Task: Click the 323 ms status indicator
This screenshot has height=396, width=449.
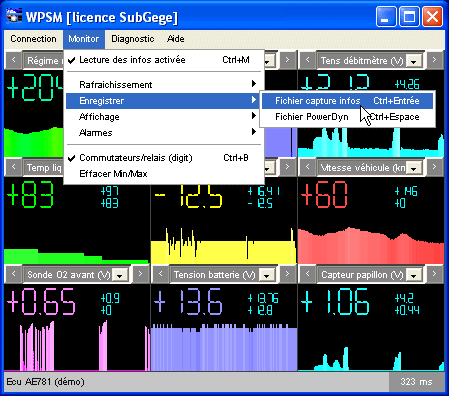Action: tap(416, 381)
